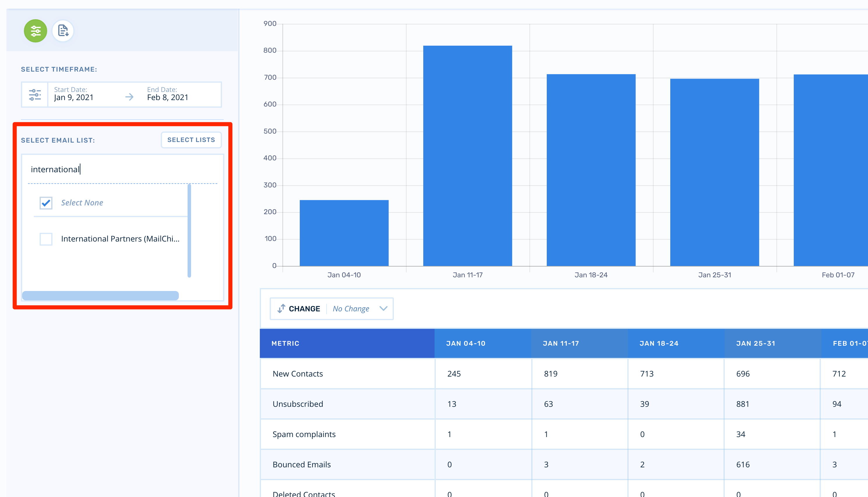Click the green filter sliders icon
The width and height of the screenshot is (868, 497).
point(35,31)
